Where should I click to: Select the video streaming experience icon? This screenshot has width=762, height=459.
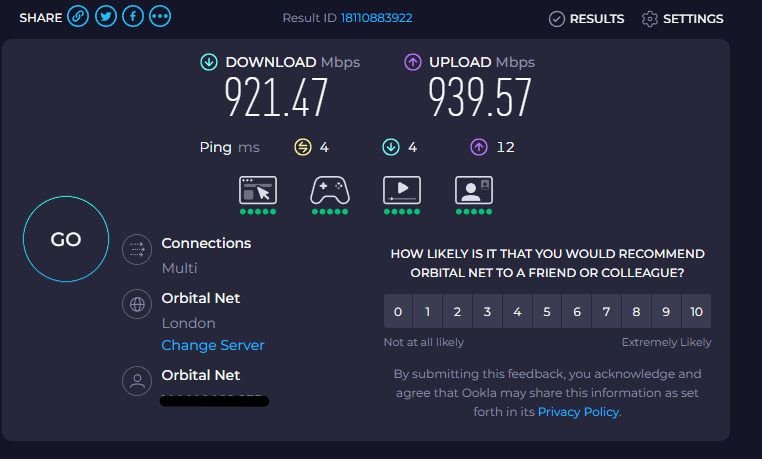(402, 190)
